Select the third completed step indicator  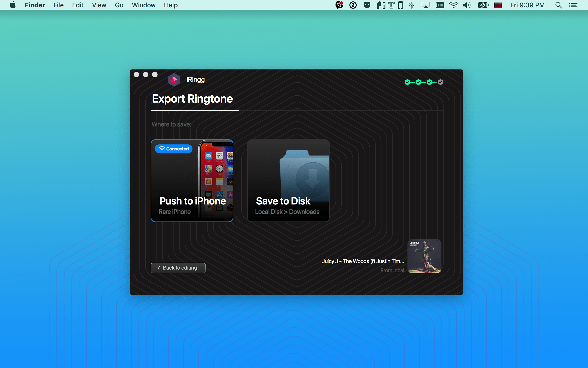click(x=429, y=82)
